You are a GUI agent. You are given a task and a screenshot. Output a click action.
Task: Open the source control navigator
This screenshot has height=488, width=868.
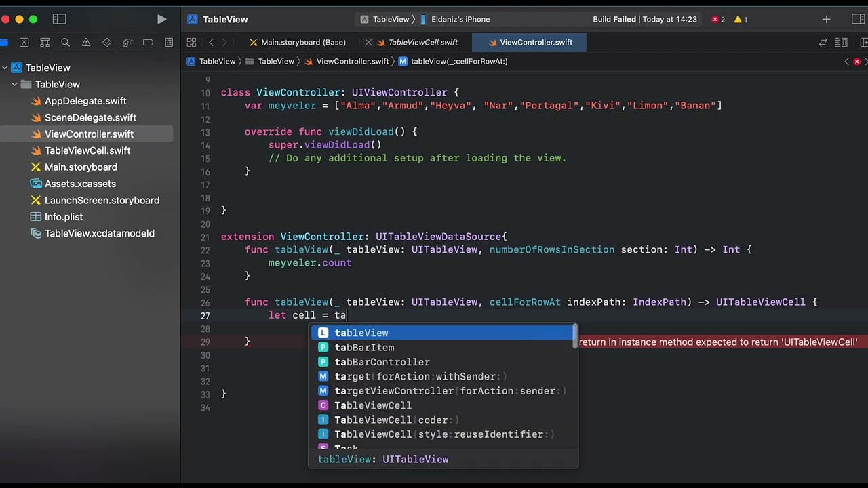pyautogui.click(x=24, y=42)
